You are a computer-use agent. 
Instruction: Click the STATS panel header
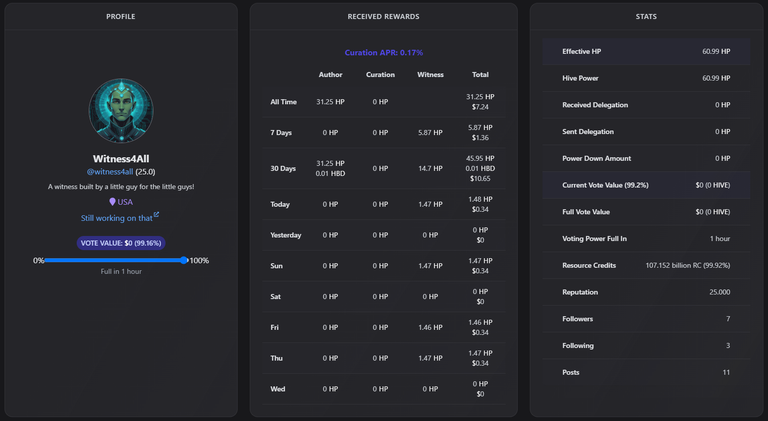point(646,17)
